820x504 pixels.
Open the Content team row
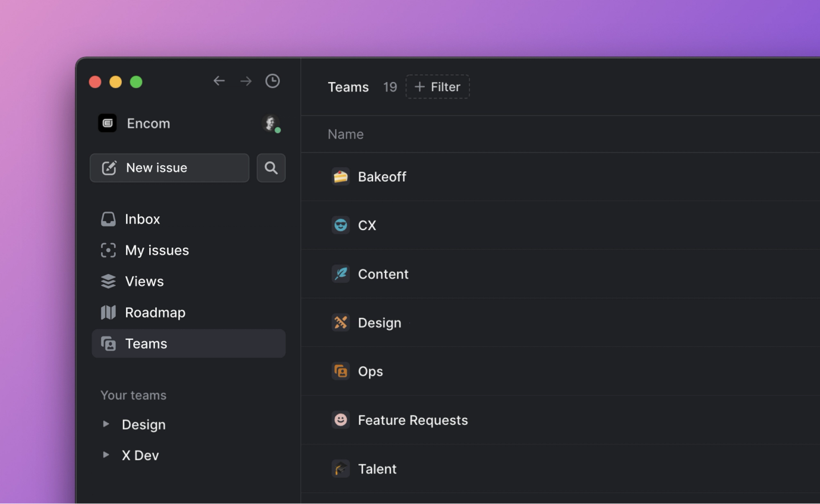560,274
